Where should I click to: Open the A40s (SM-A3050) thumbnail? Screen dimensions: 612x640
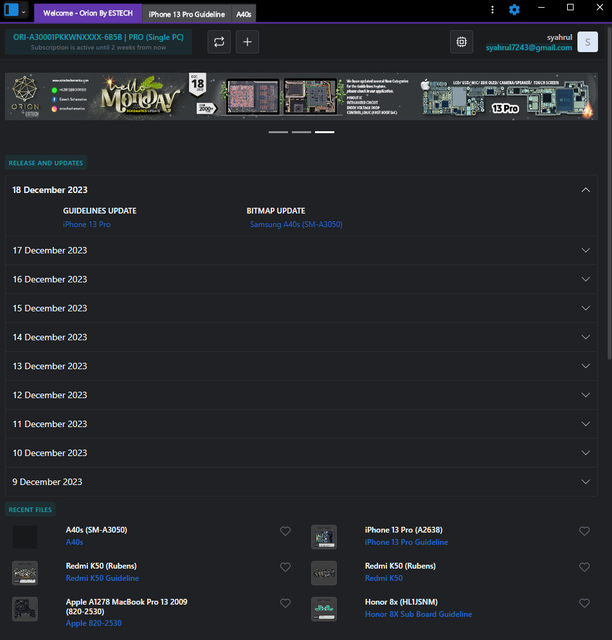25,537
